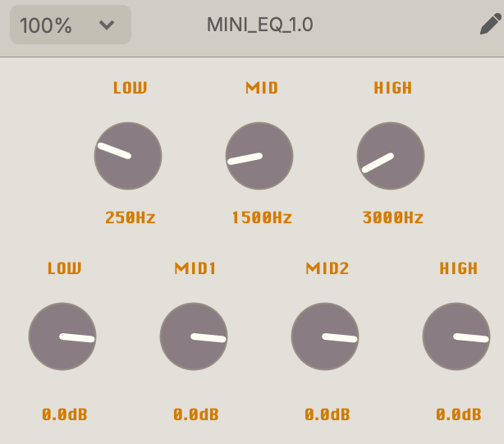504x444 pixels.
Task: Click the MID frequency knob above 1500Hz
Action: [259, 156]
